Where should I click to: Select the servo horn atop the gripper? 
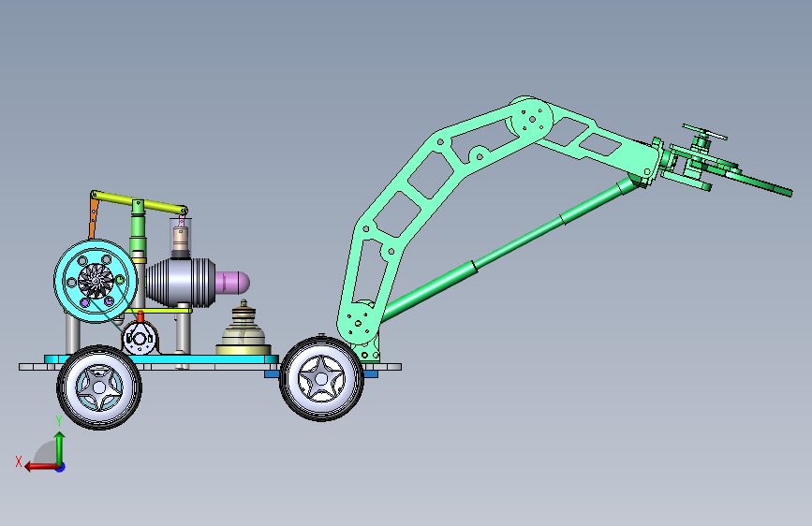[705, 132]
